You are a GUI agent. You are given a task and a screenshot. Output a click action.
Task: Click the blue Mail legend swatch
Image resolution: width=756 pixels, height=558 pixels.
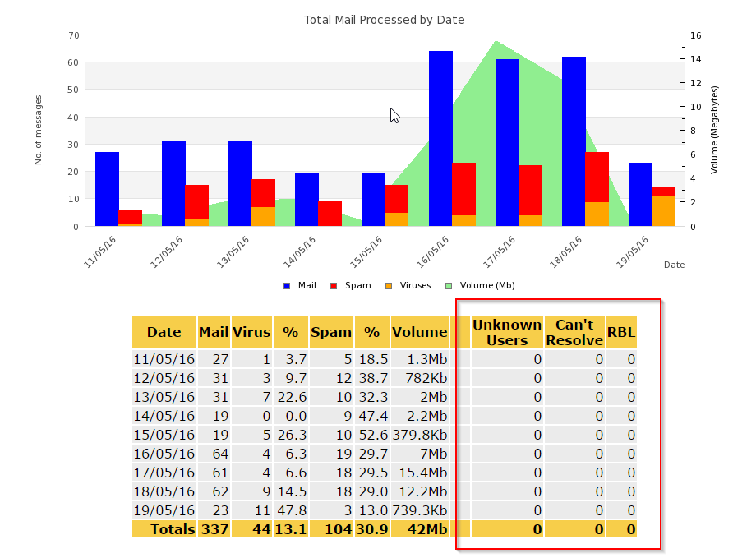click(287, 286)
